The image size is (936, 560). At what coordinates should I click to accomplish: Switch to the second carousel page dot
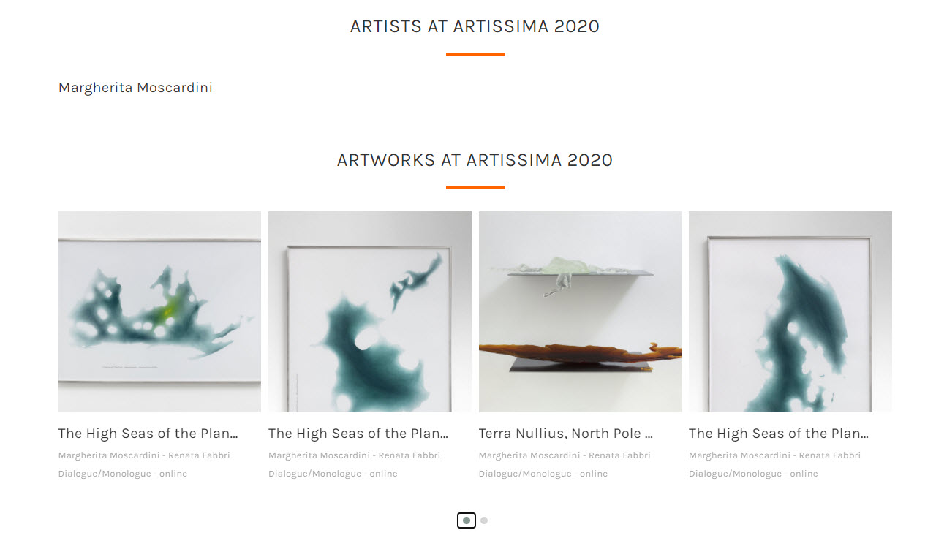click(484, 521)
